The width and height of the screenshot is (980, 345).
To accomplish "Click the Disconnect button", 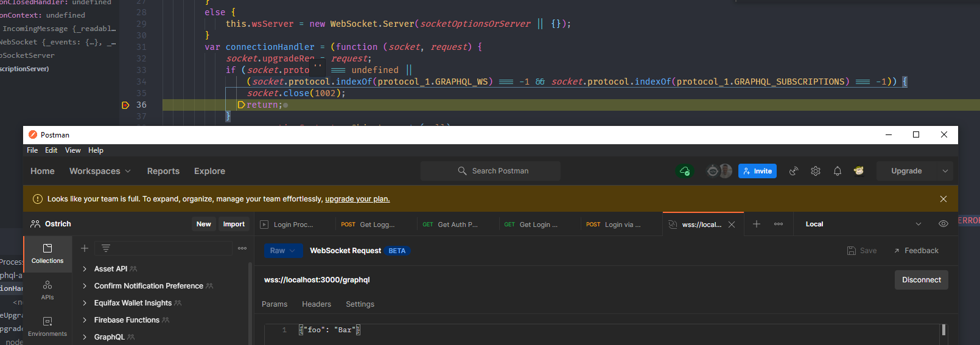I will (922, 280).
